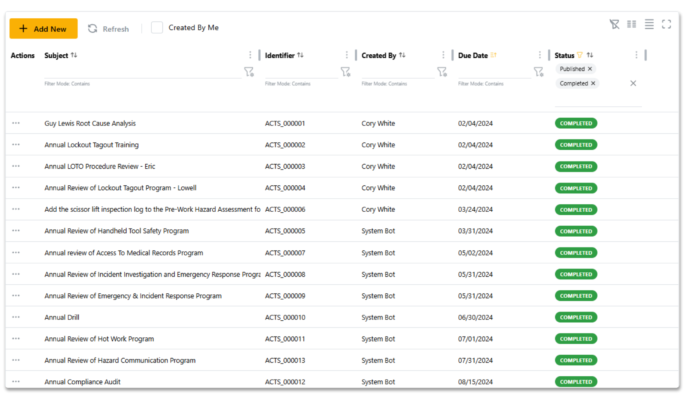Open actions menu for ACTS_000008 row
Viewport: 692px width, 396px height.
point(16,274)
